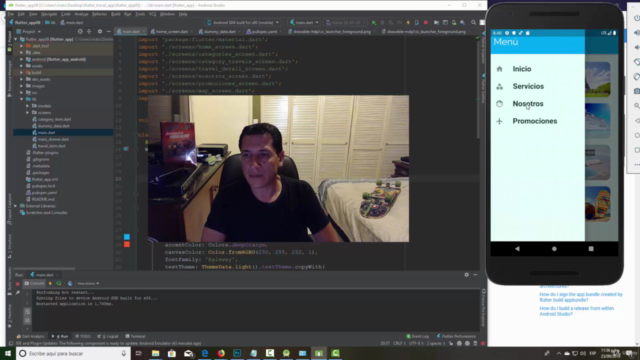Click the Windows search box
This screenshot has width=640, height=360.
[x=73, y=353]
